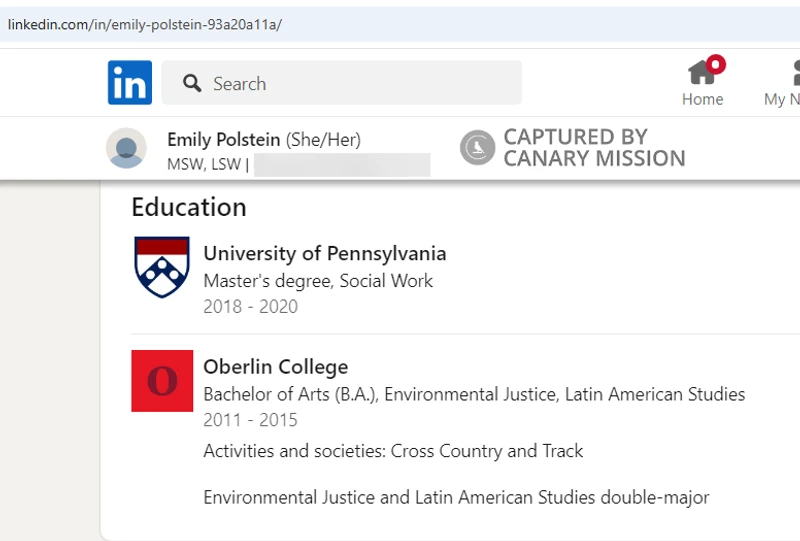Click the search magnifier icon
Image resolution: width=800 pixels, height=541 pixels.
192,83
